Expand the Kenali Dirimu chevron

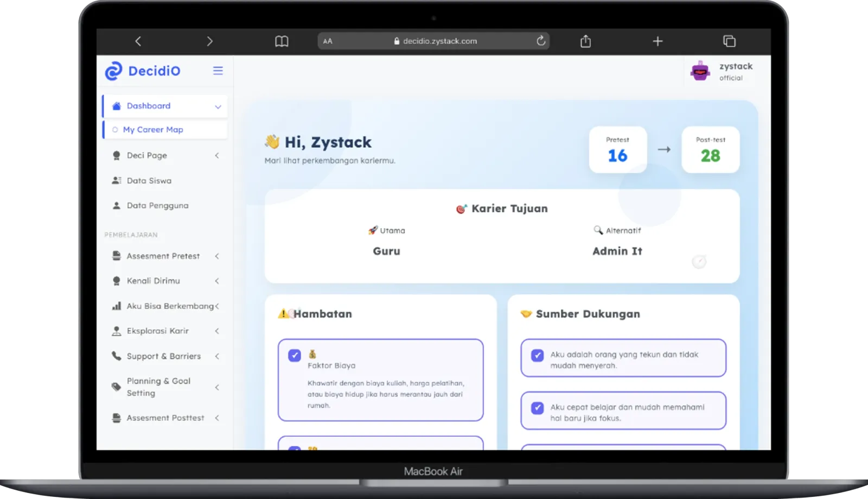tap(217, 281)
